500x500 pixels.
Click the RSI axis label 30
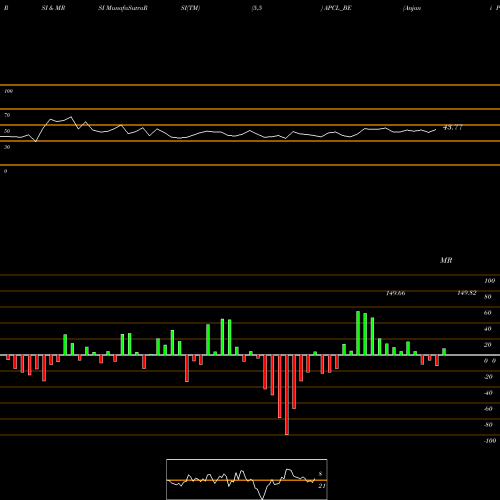point(7,147)
